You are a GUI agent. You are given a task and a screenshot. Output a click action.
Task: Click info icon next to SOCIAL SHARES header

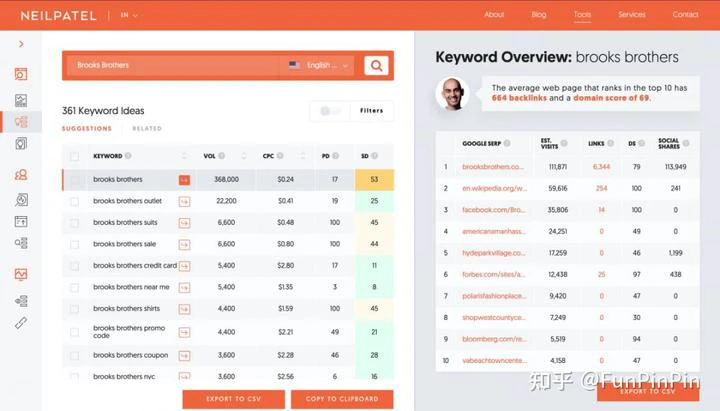[x=686, y=143]
